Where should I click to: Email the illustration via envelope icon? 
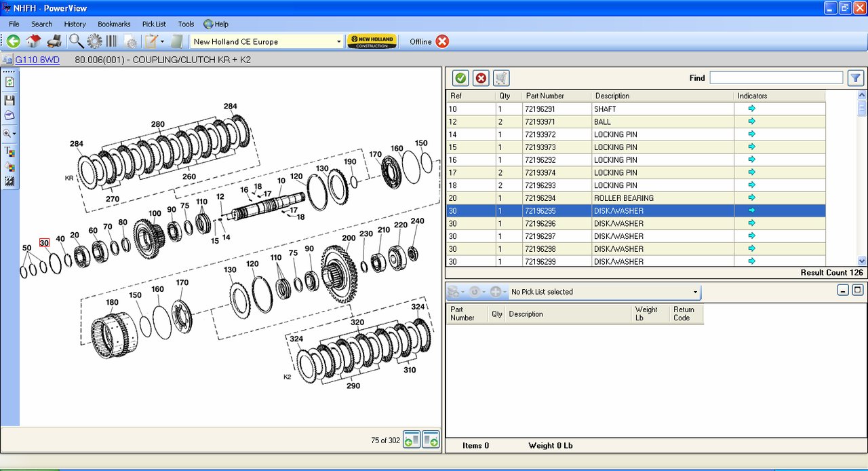click(x=9, y=115)
